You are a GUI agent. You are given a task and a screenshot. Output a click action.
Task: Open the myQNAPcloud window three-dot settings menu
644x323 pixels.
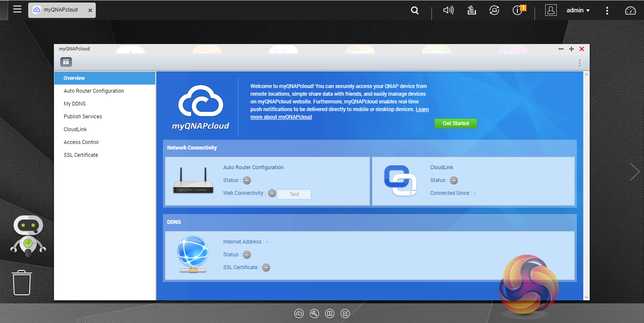click(x=579, y=62)
